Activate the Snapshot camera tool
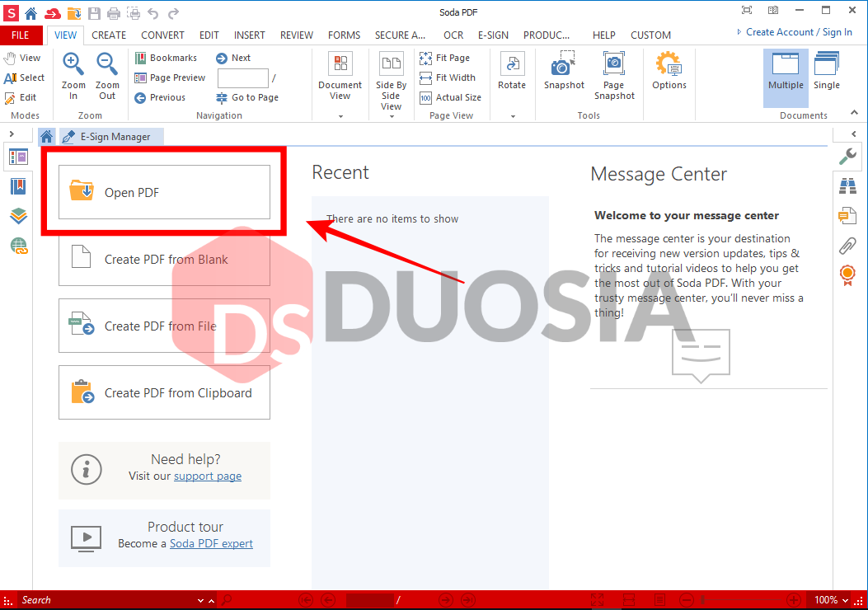This screenshot has width=868, height=610. point(564,71)
